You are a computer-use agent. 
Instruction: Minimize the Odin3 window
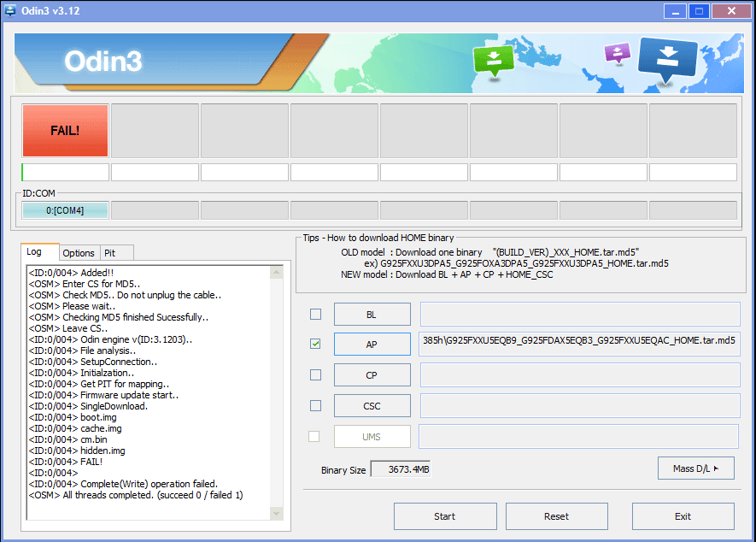click(675, 11)
